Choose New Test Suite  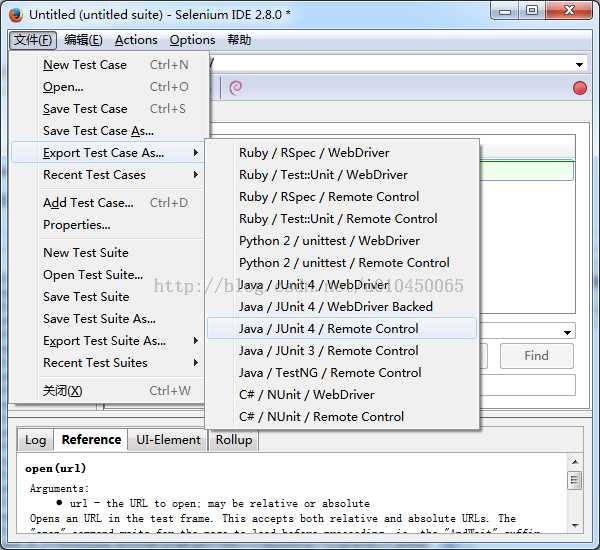[107, 253]
